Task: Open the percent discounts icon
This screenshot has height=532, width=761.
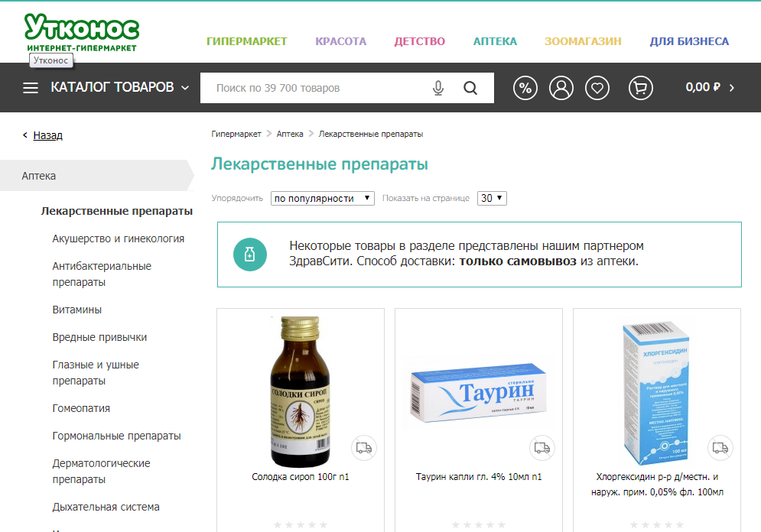Action: pyautogui.click(x=525, y=88)
